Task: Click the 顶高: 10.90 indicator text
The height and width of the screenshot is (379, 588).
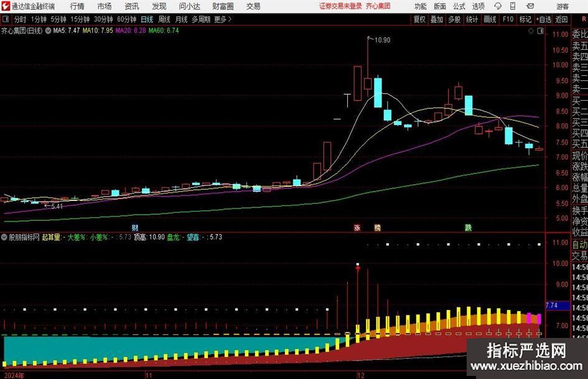Action: tap(149, 237)
